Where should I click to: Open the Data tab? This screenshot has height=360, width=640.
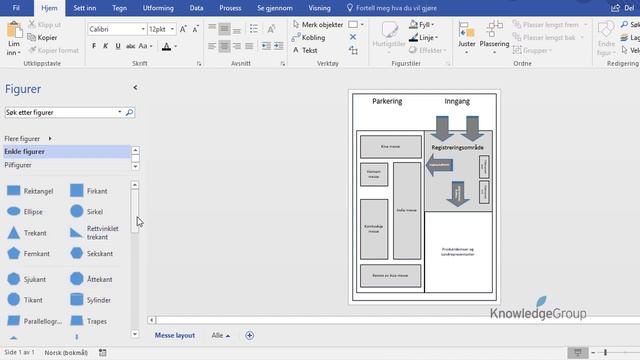[x=196, y=8]
